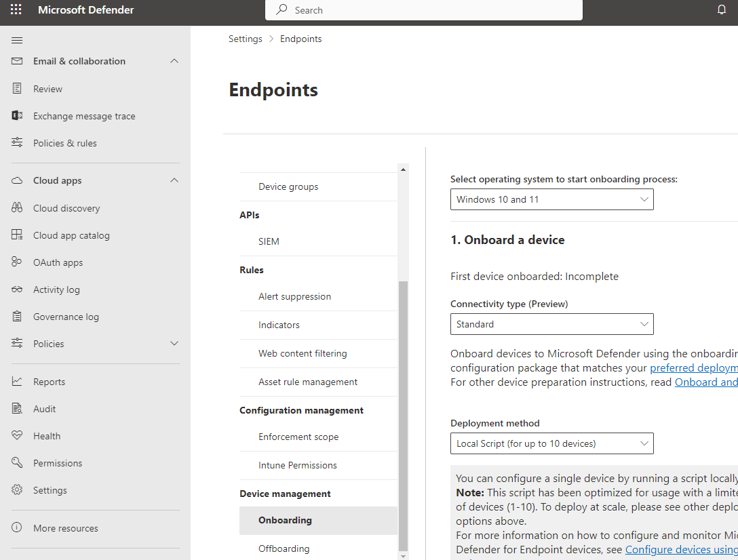Collapse the Cloud apps section chevron
The width and height of the screenshot is (738, 560).
(174, 180)
